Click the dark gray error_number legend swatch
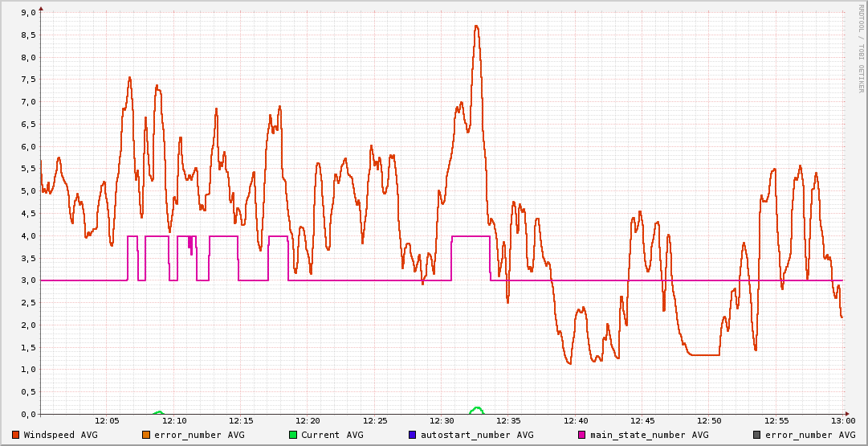868x446 pixels. (x=757, y=435)
